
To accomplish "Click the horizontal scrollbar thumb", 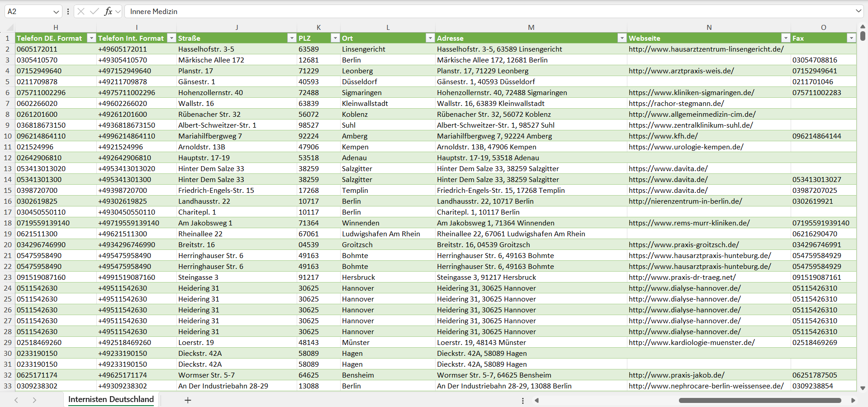I will click(760, 400).
